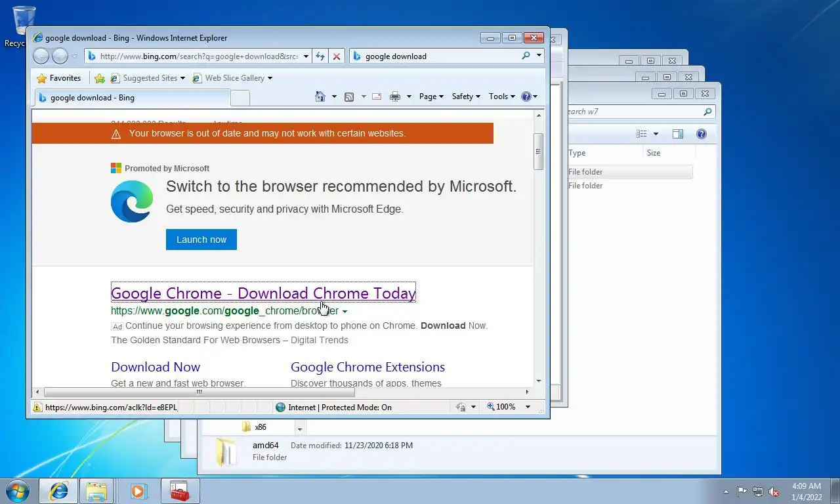Open the Tools menu
Image resolution: width=840 pixels, height=504 pixels.
502,96
